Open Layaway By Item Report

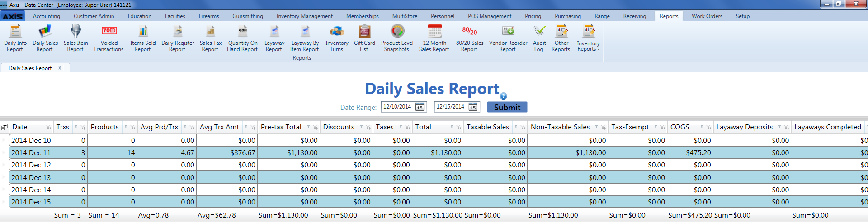305,38
